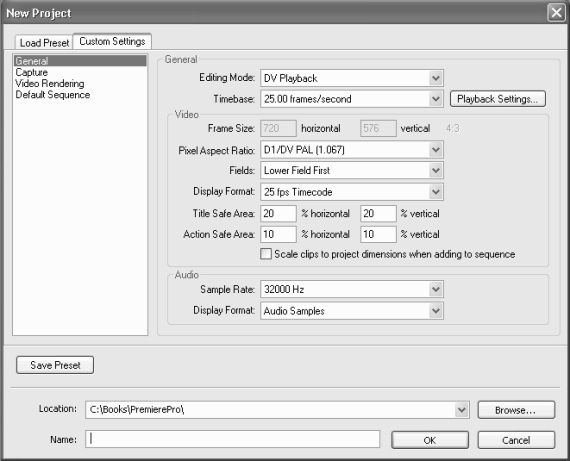
Task: Click the Title Safe Area horizontal field
Action: point(278,213)
